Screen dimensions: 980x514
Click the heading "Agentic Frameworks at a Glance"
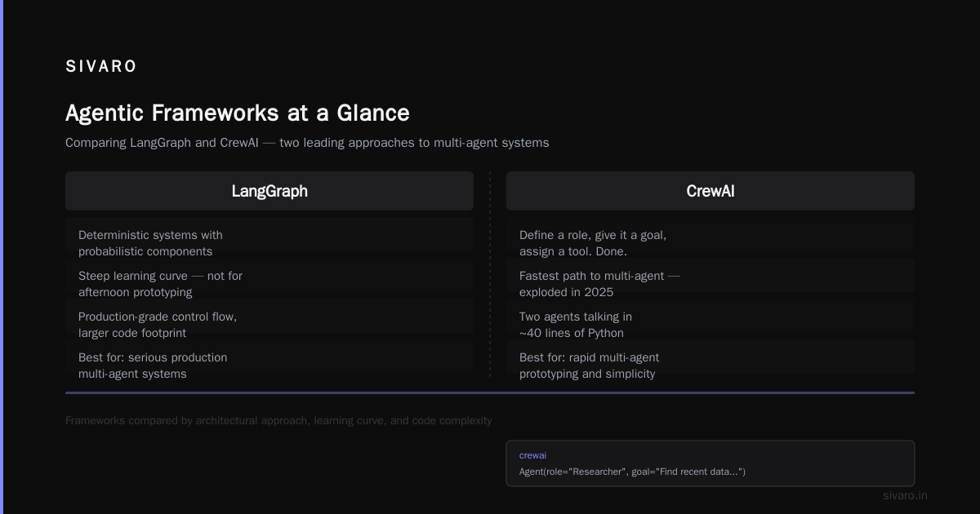pos(238,113)
